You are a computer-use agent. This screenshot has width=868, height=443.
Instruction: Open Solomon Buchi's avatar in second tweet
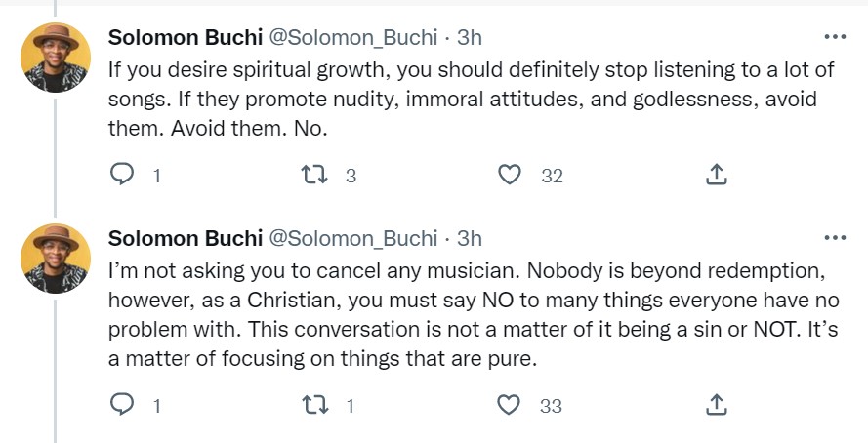coord(56,259)
